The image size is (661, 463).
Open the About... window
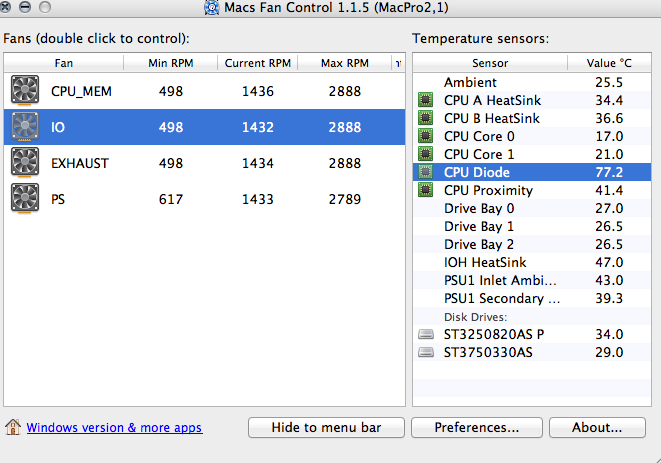597,428
